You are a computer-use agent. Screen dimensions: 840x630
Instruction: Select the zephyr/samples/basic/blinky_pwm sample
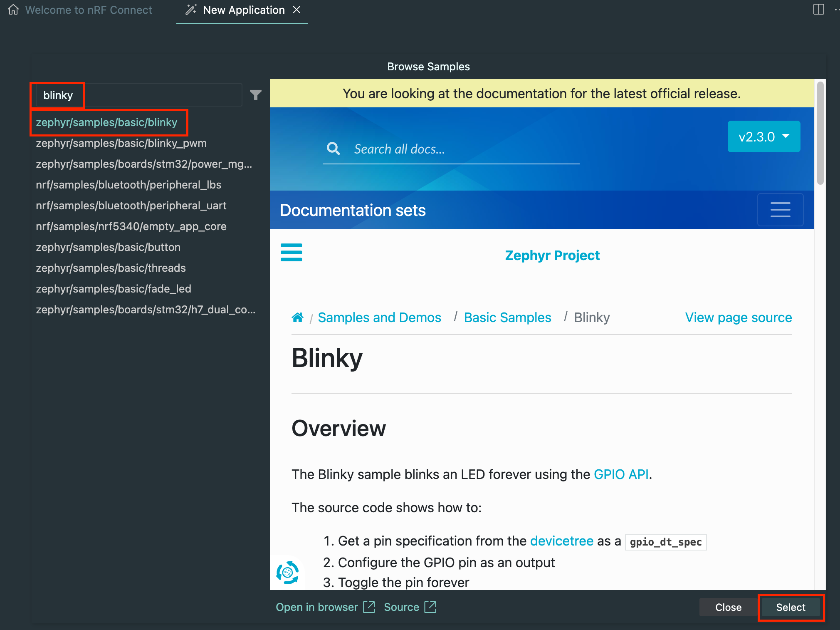(121, 143)
